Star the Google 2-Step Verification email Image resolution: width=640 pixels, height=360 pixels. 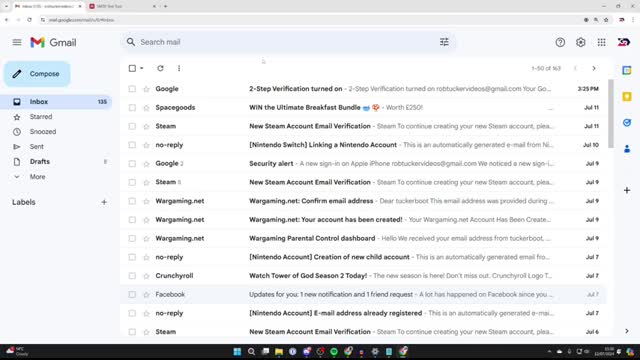(146, 89)
